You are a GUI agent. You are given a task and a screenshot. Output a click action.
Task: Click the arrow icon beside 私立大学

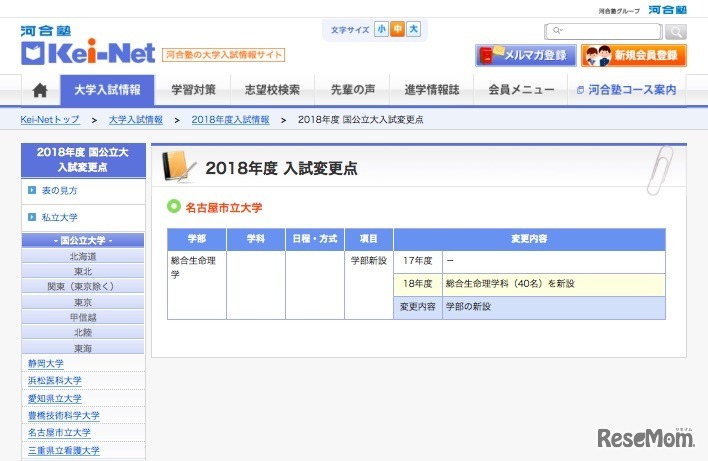32,217
